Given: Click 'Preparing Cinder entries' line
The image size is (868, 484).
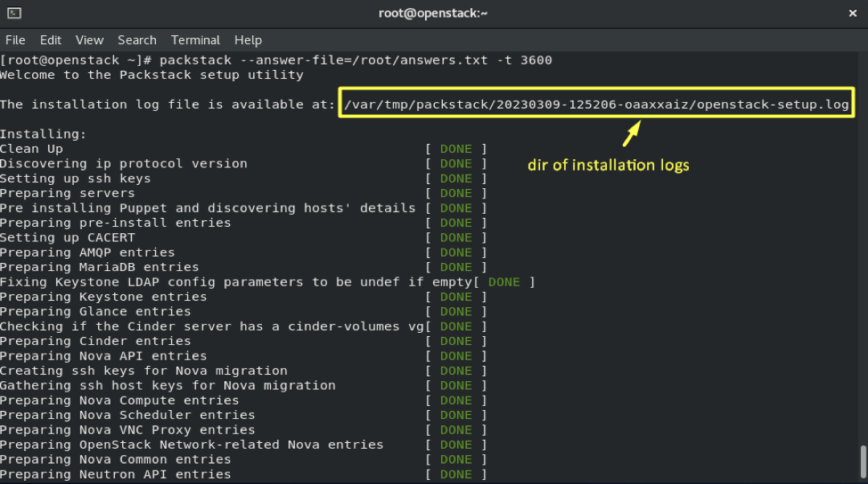Looking at the screenshot, I should pos(95,341).
